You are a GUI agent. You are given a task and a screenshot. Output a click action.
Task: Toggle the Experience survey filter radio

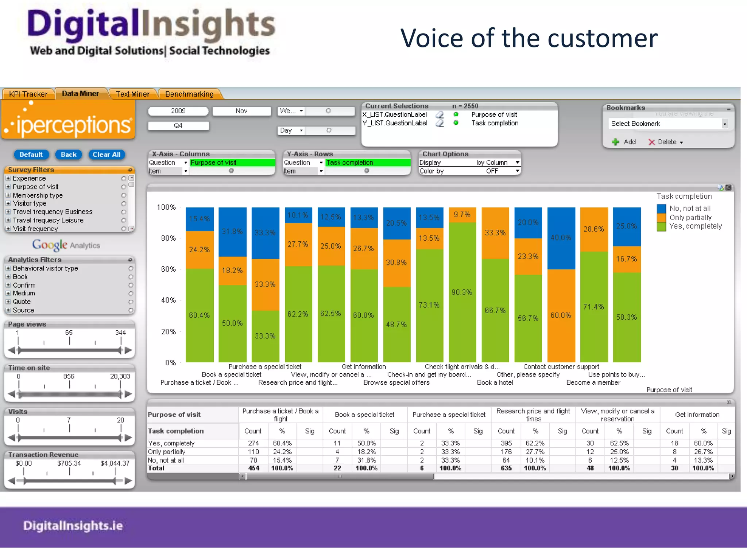click(x=124, y=178)
